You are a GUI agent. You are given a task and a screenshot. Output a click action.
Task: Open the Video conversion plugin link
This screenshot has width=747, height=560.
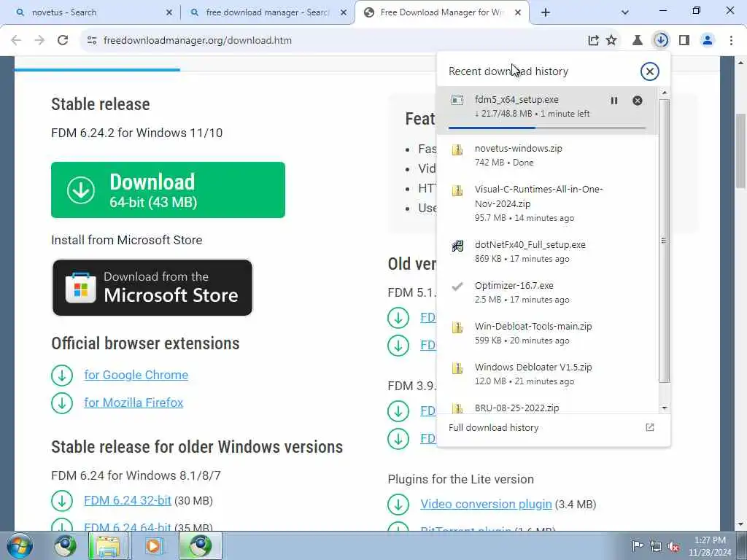pyautogui.click(x=486, y=505)
